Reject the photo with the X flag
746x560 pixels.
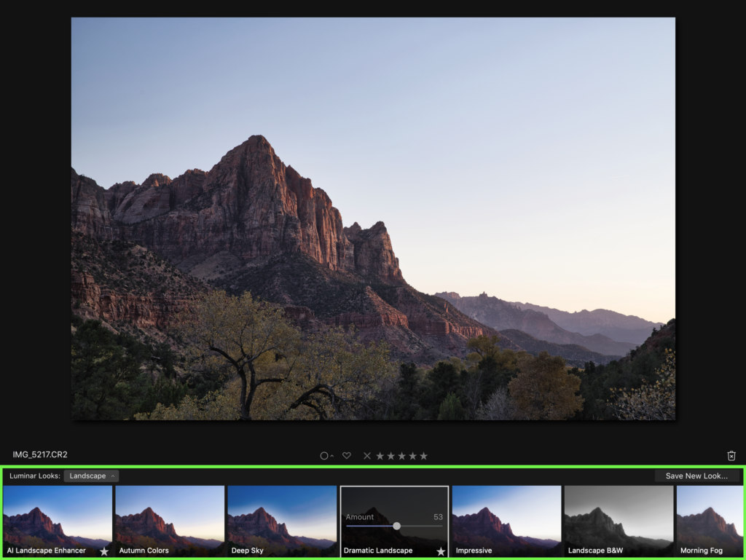click(367, 455)
